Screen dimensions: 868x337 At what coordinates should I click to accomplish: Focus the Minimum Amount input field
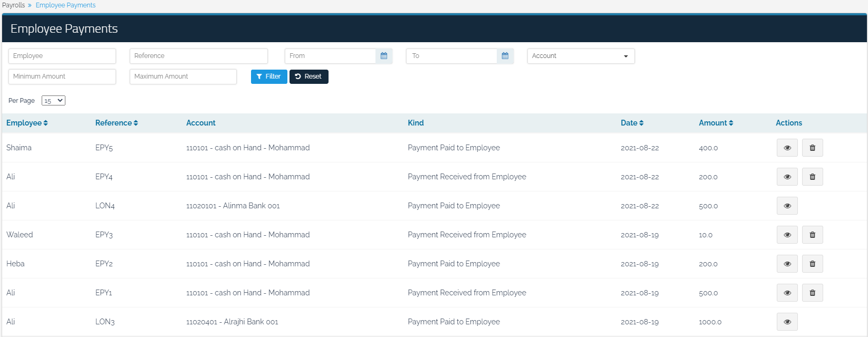click(x=62, y=76)
